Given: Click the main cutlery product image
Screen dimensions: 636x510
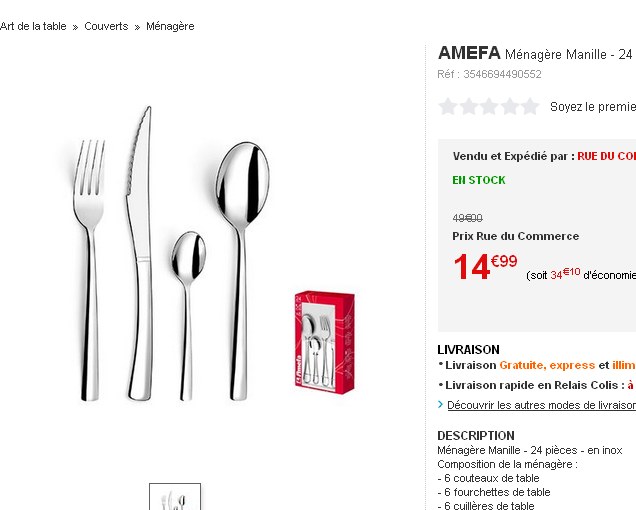Looking at the screenshot, I should tap(171, 254).
